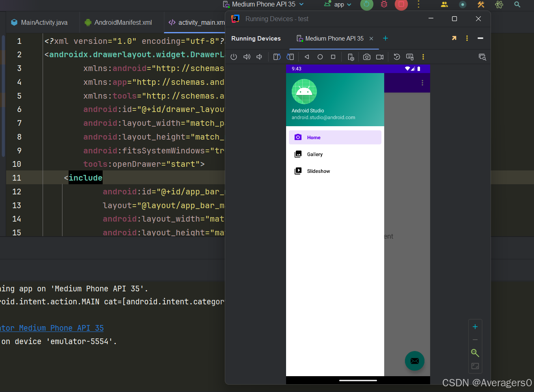Open emulator snapshots icon
This screenshot has width=534, height=392.
click(x=397, y=57)
